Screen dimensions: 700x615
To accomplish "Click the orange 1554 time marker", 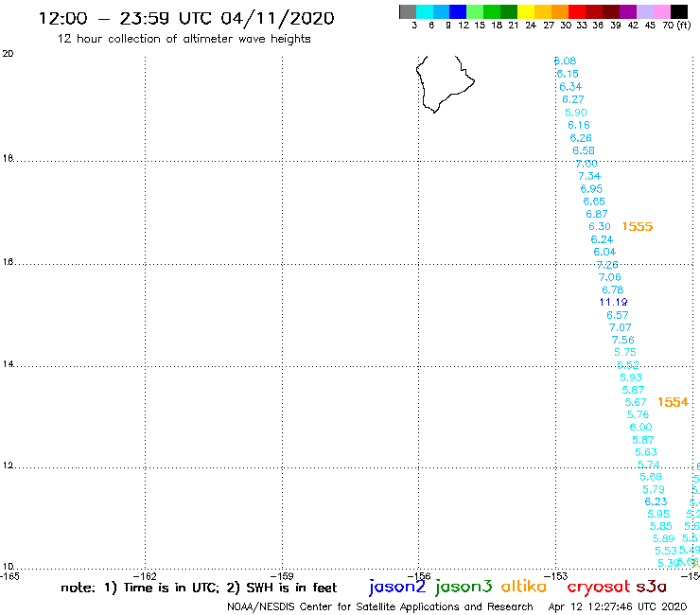I will (673, 402).
